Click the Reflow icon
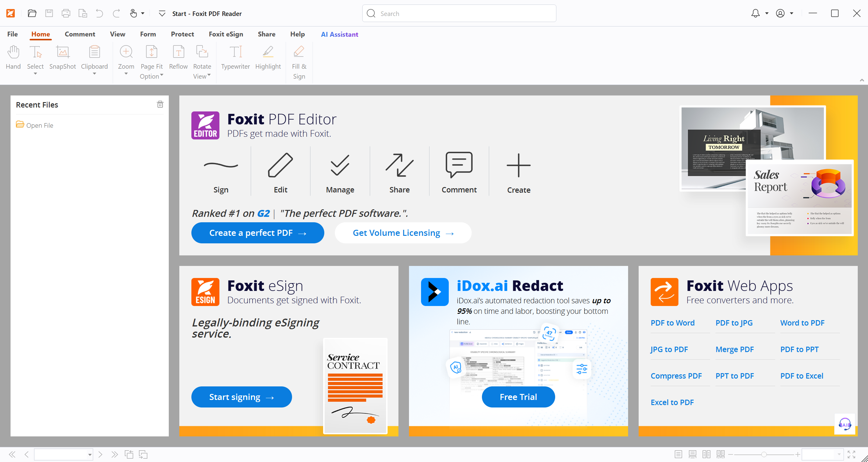Viewport: 868px width, 462px height. coord(178,52)
